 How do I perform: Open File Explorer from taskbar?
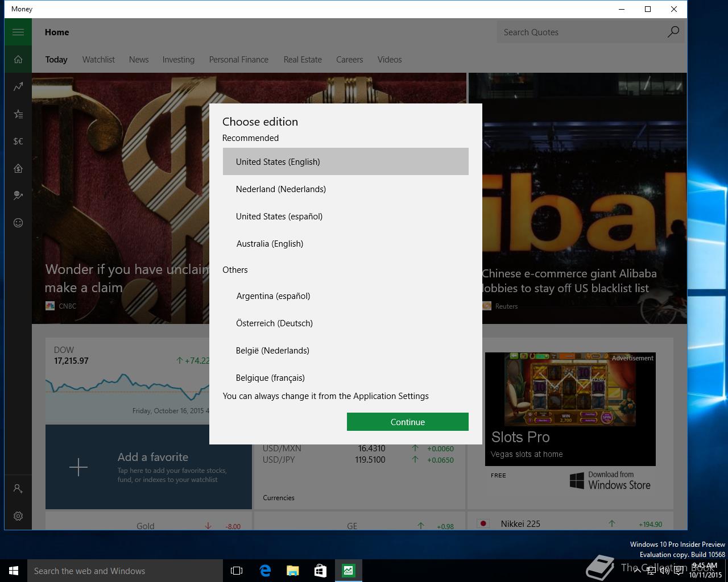(x=292, y=571)
